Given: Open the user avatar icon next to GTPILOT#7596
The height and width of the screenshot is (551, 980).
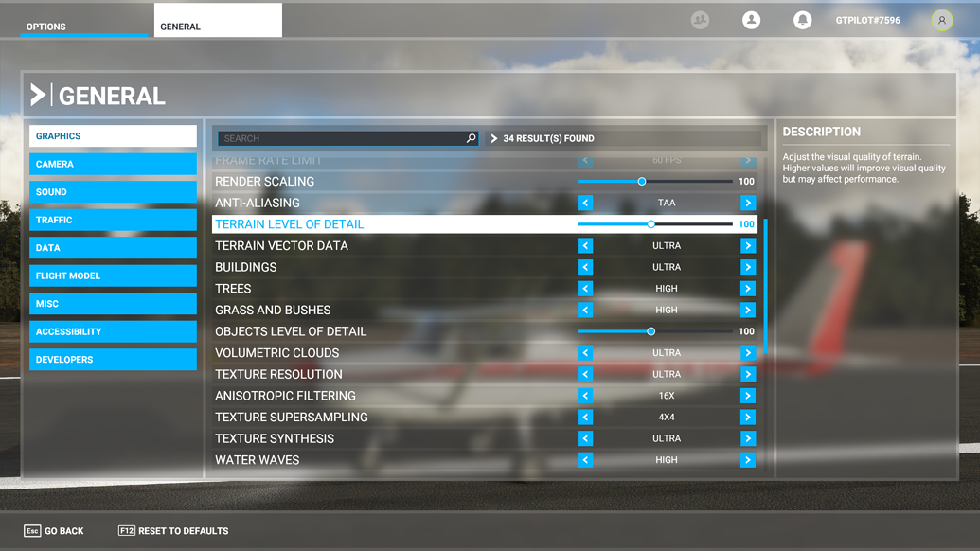Looking at the screenshot, I should coord(941,19).
